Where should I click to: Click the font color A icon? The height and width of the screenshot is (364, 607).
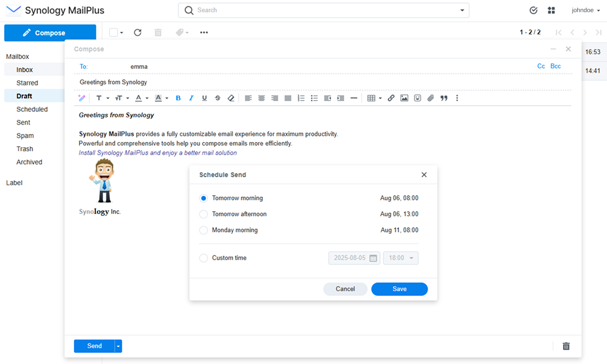[x=139, y=98]
